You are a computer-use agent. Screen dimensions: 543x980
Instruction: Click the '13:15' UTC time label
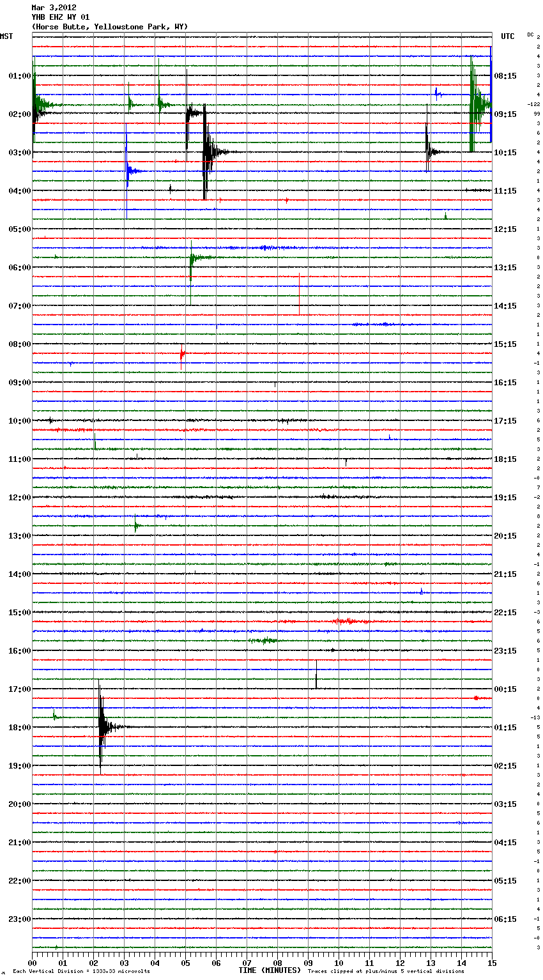point(505,268)
